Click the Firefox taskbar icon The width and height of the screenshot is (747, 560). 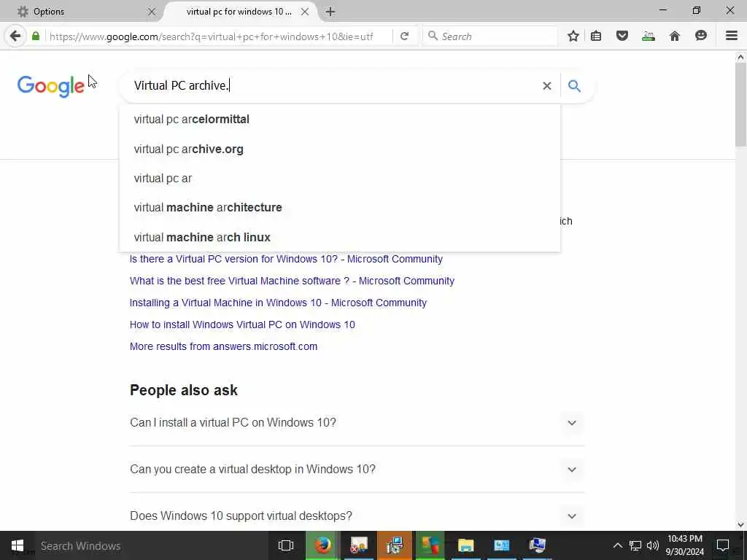[323, 545]
